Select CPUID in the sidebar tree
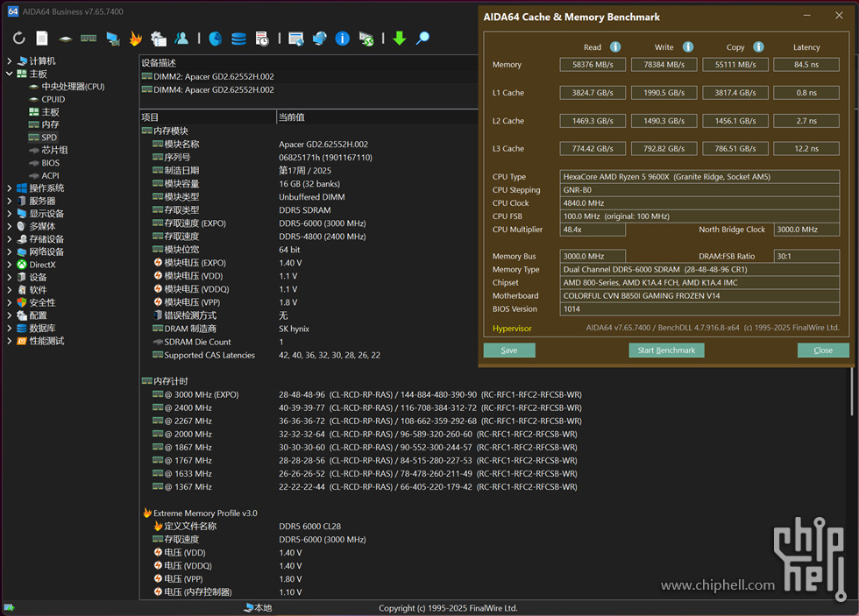This screenshot has height=616, width=859. [x=53, y=99]
